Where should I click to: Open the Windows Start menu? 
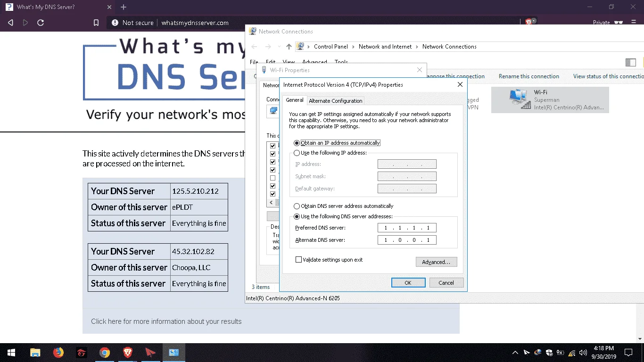click(11, 353)
